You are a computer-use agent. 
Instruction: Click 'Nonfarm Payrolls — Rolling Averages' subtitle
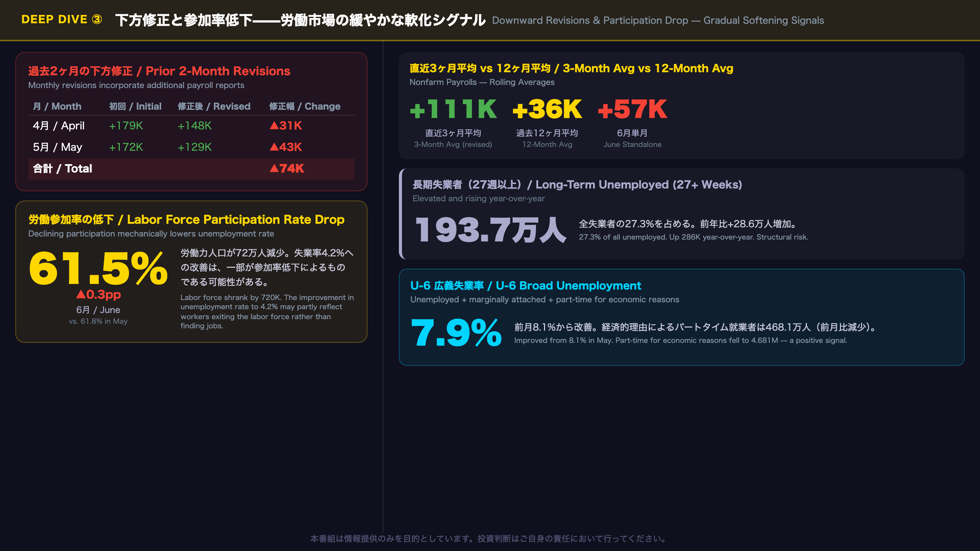(482, 82)
